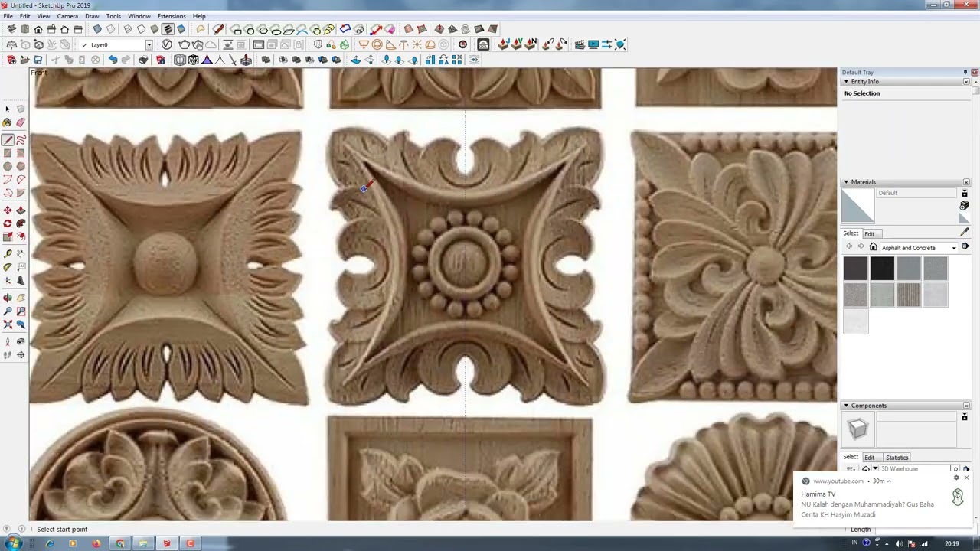Image resolution: width=980 pixels, height=551 pixels.
Task: Select the white material swatch in third row
Action: pos(856,322)
